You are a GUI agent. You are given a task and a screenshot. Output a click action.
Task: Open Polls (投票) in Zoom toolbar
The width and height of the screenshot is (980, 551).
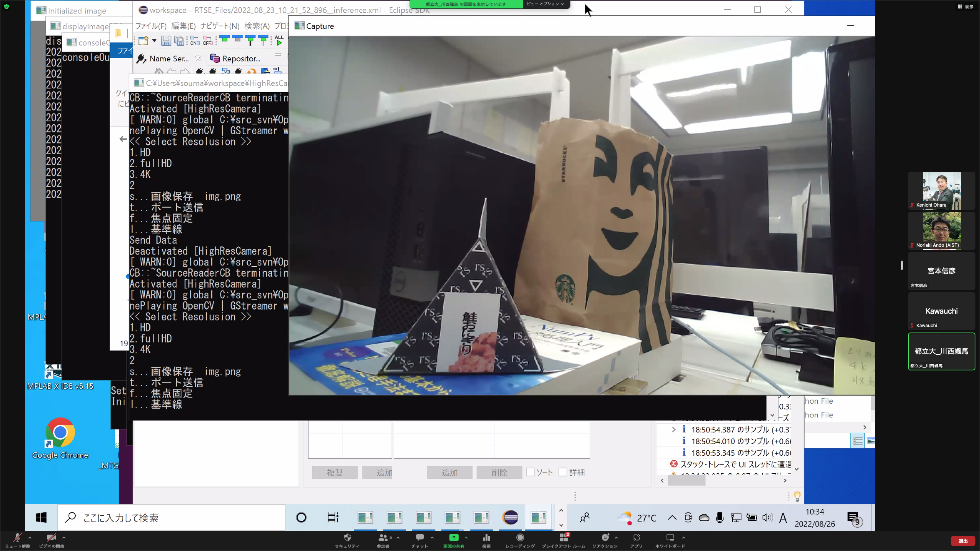click(487, 540)
